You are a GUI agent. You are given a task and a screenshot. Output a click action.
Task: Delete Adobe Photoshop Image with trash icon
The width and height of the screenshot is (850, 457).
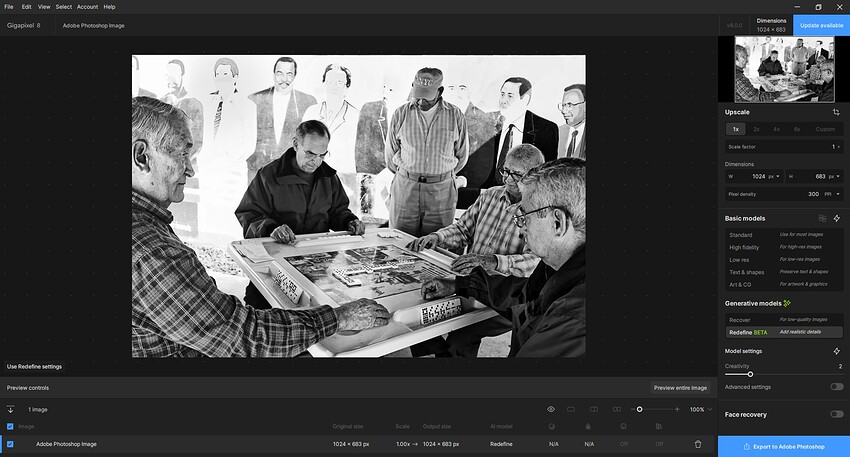coord(698,444)
